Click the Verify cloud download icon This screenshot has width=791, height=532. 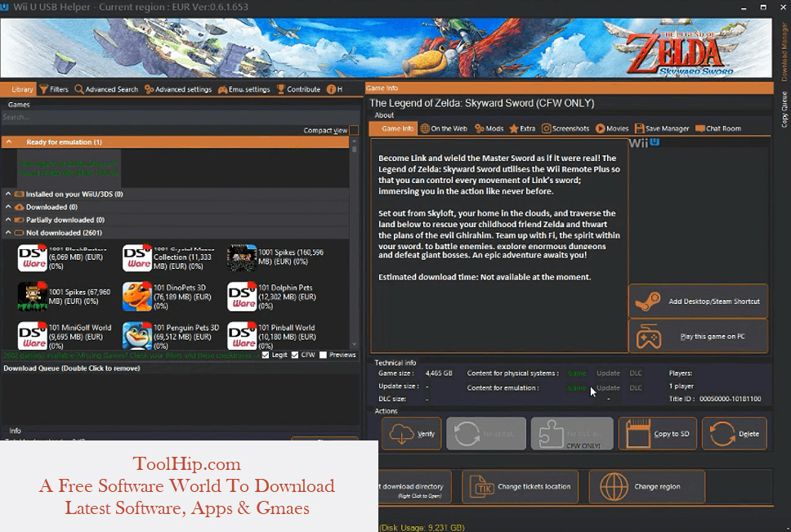click(401, 434)
